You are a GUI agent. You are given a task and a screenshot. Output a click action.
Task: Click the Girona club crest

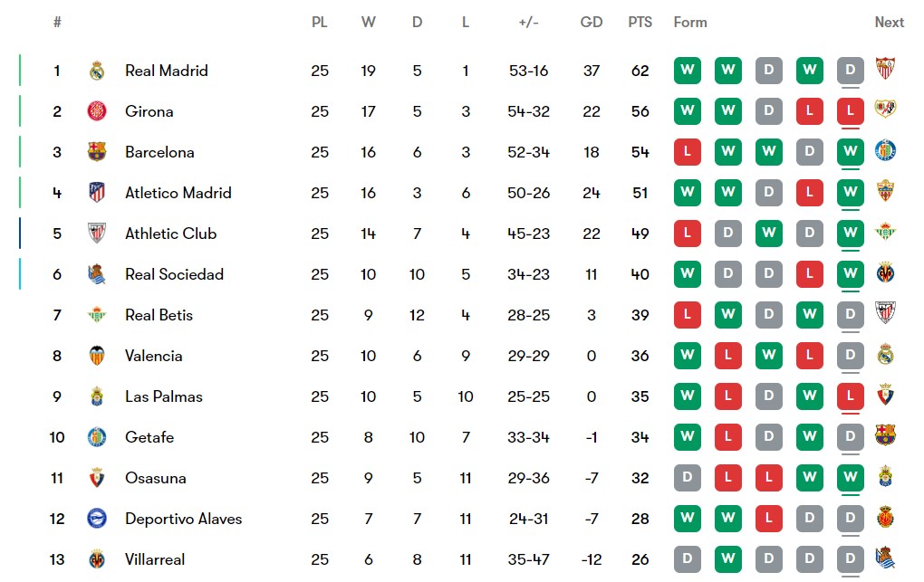coord(97,111)
